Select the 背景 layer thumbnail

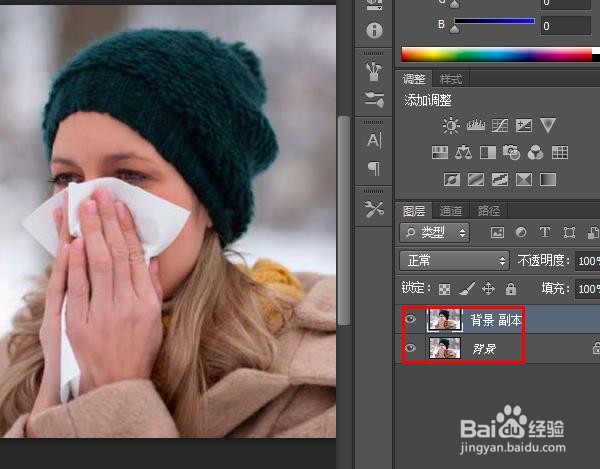(x=445, y=348)
